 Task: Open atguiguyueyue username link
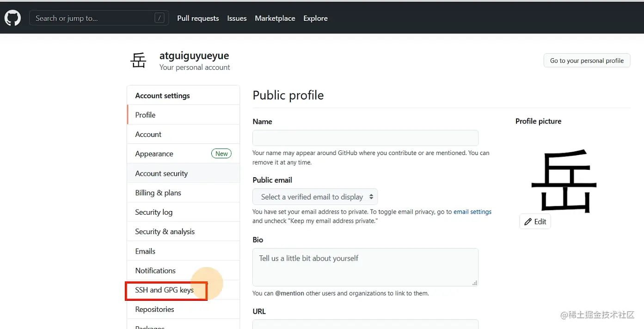coord(194,56)
